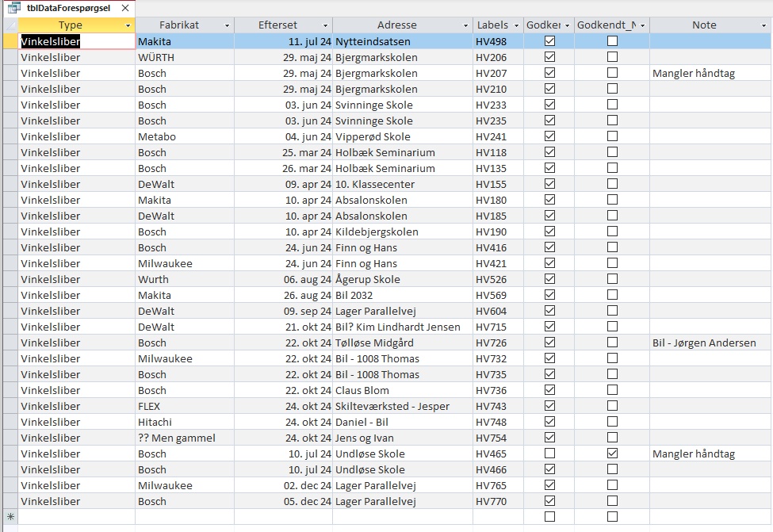Viewport: 773px width, 532px height.
Task: Close the tblDataForespørgsel tab
Action: [125, 8]
